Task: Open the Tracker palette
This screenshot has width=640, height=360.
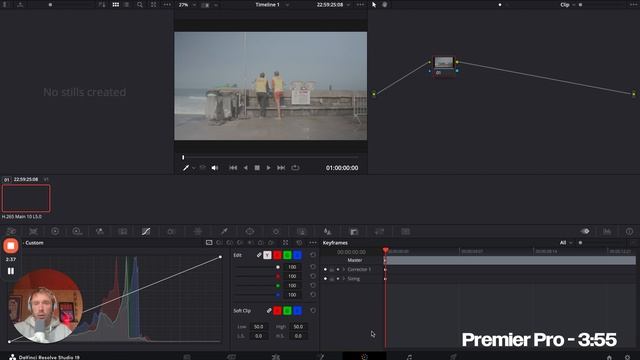Action: pos(276,231)
